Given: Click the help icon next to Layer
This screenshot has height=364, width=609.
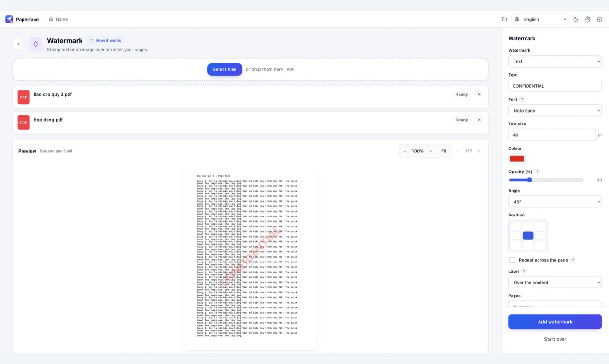Looking at the screenshot, I should [x=524, y=271].
